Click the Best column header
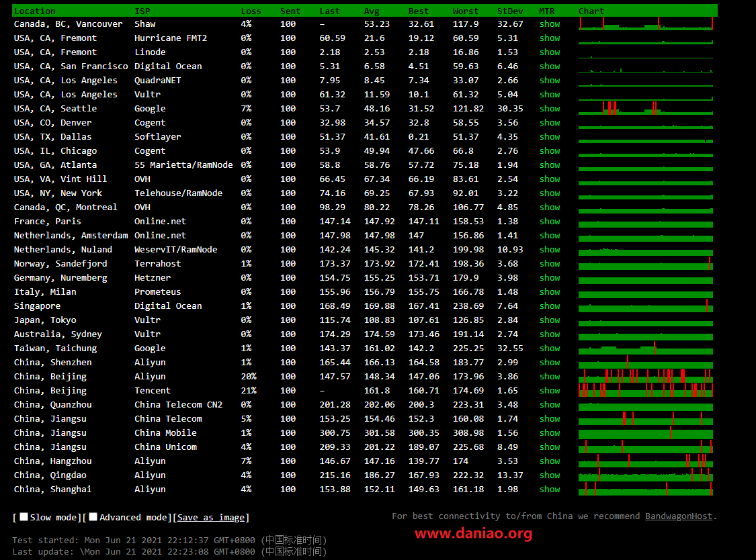Image resolution: width=756 pixels, height=560 pixels. click(x=419, y=11)
